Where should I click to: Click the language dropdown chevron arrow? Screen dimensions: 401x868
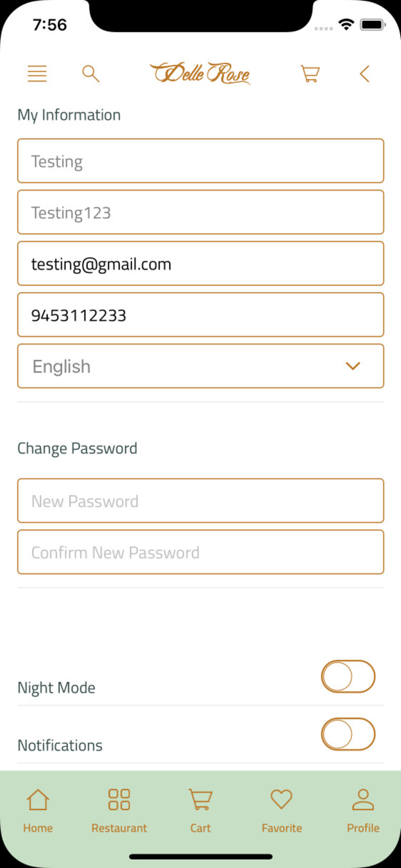[x=353, y=366]
